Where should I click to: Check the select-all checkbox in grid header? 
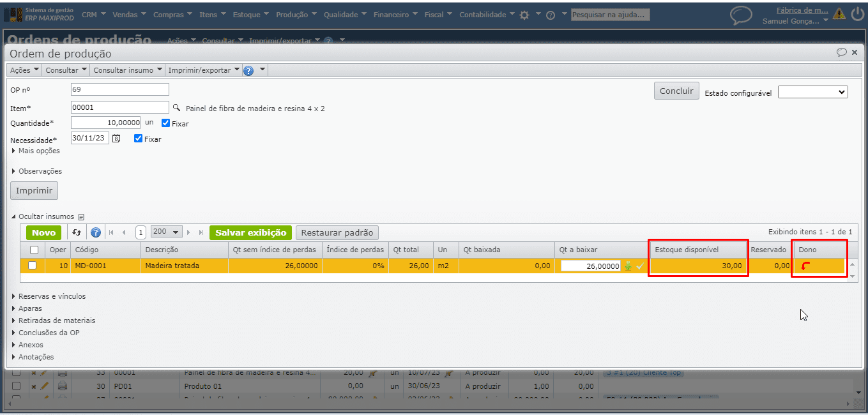tap(34, 250)
